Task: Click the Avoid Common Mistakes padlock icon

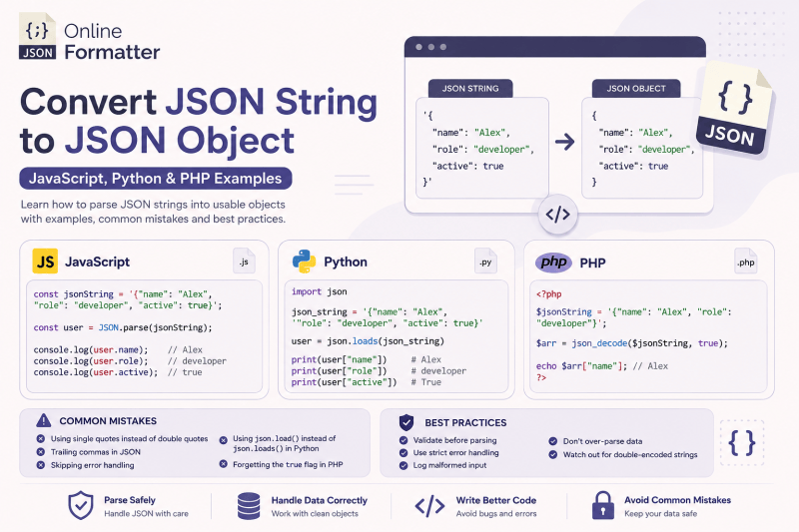Action: coord(603,505)
